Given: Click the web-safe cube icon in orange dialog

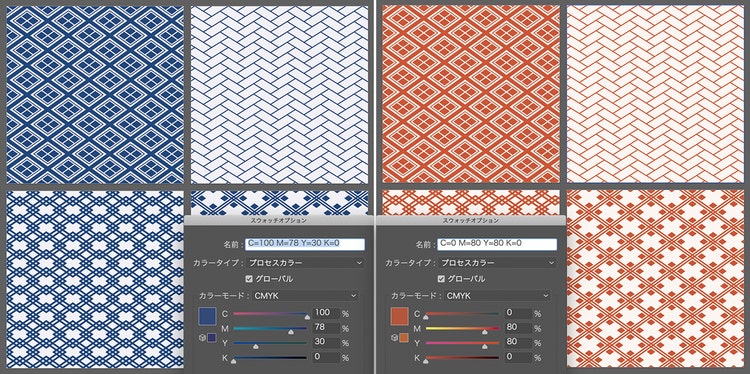Looking at the screenshot, I should click(x=394, y=338).
